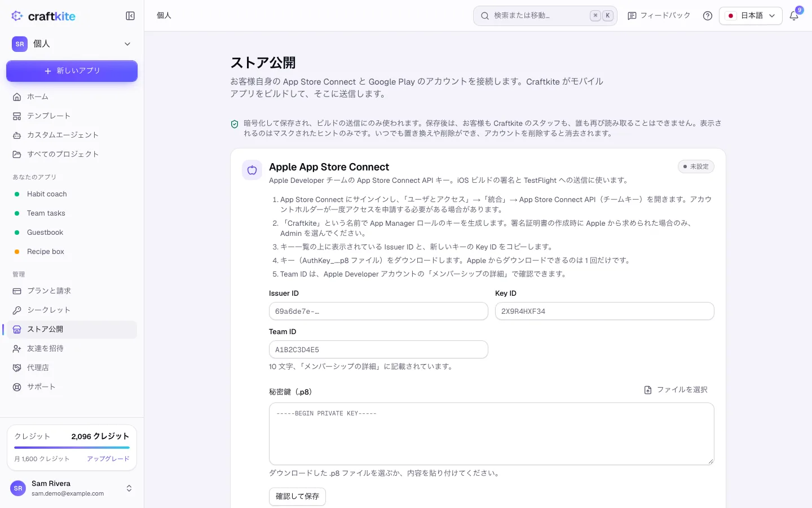
Task: Expand the Sam Rivera account menu chevron
Action: [129, 488]
